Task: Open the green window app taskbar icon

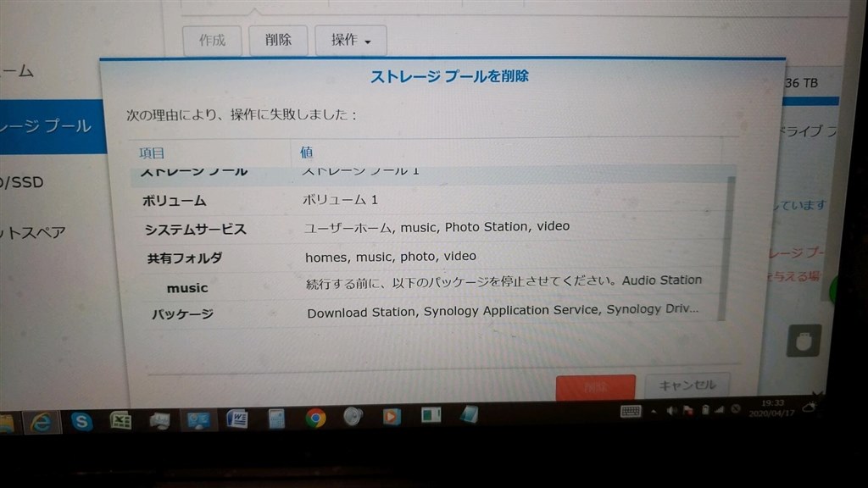Action: pos(431,414)
